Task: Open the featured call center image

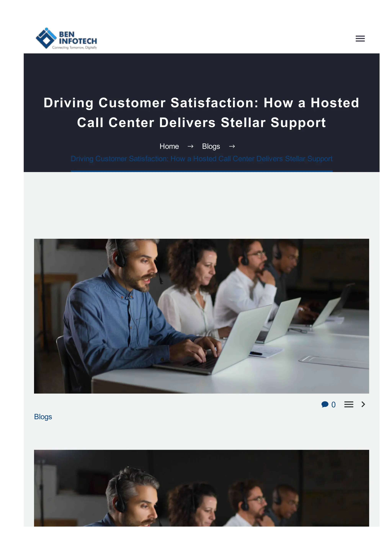Action: [201, 316]
